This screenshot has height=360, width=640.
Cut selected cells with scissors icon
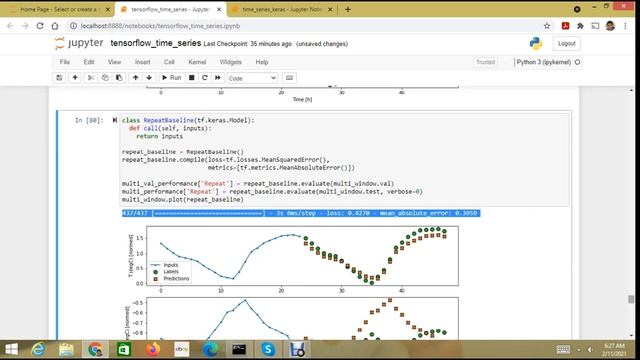[91, 78]
